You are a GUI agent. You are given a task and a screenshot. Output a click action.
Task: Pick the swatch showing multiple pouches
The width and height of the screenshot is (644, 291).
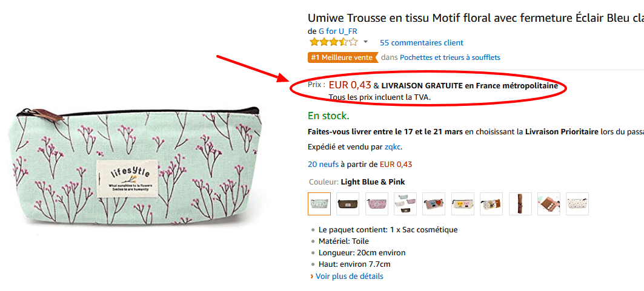[x=405, y=204]
